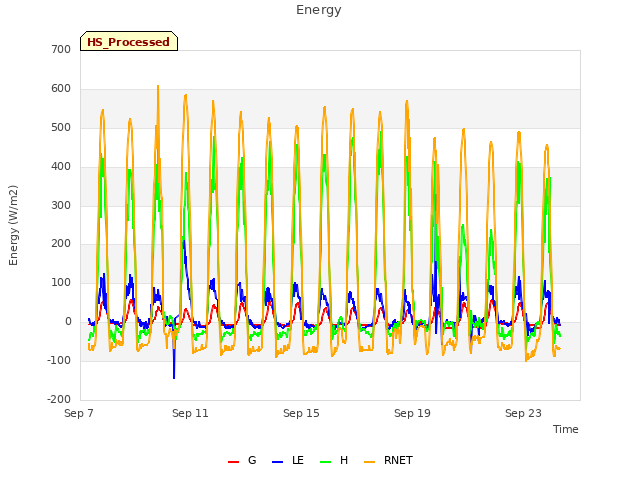Click the Energy (W/m2) y-axis label
Image resolution: width=640 pixels, height=480 pixels.
click(13, 225)
